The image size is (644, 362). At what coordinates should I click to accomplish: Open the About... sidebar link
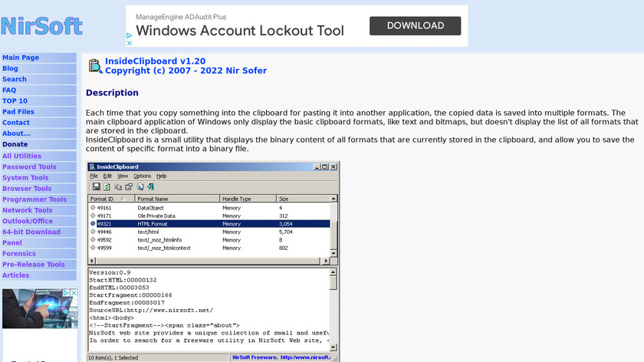pyautogui.click(x=16, y=133)
